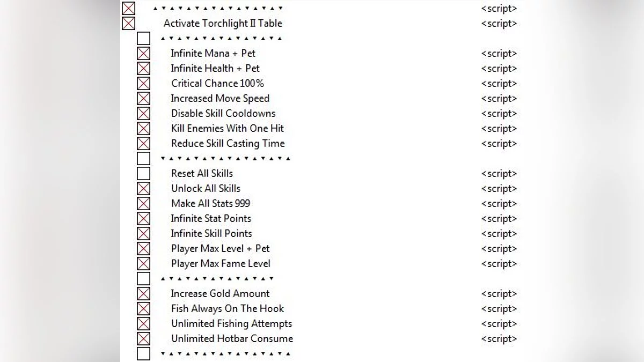Select the Disable Skill Cooldowns entry
Viewport: 644px width, 362px height.
click(223, 114)
